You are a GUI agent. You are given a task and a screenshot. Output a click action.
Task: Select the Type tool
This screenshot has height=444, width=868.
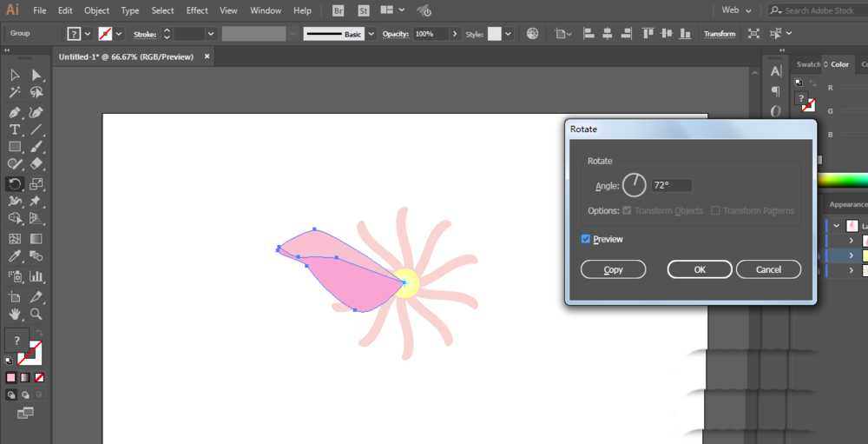(15, 129)
